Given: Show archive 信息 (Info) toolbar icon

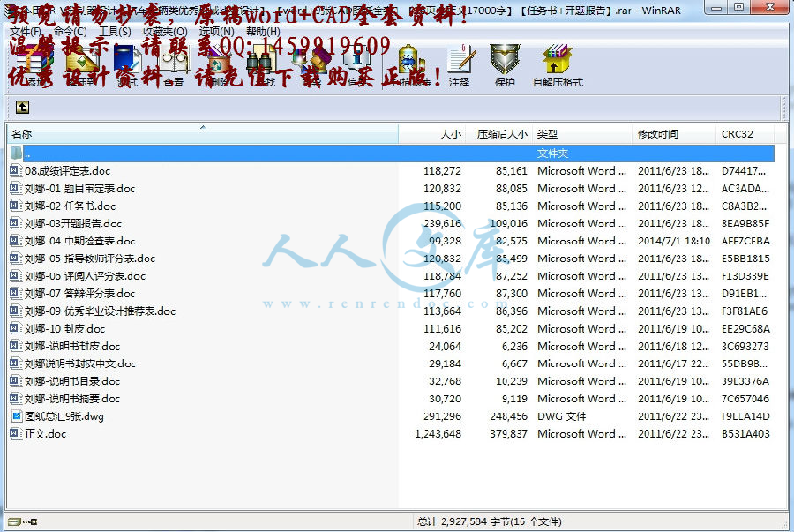Looking at the screenshot, I should 357,66.
